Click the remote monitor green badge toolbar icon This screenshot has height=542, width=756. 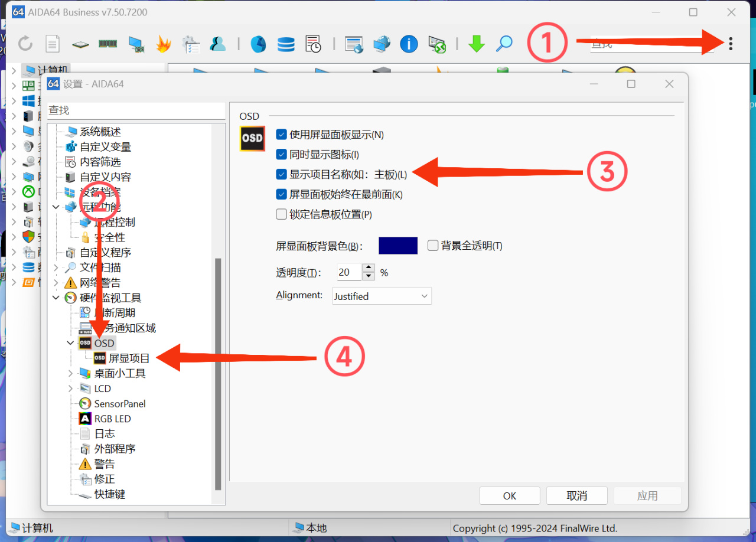(x=436, y=44)
